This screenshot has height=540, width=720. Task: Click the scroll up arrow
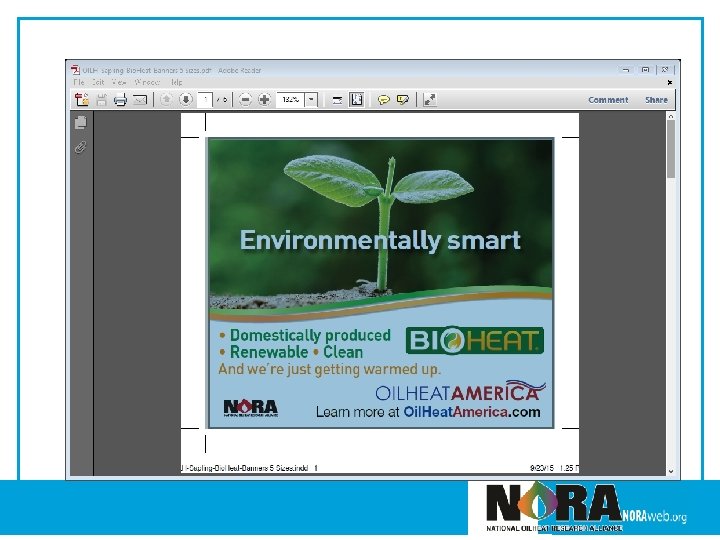(x=671, y=117)
